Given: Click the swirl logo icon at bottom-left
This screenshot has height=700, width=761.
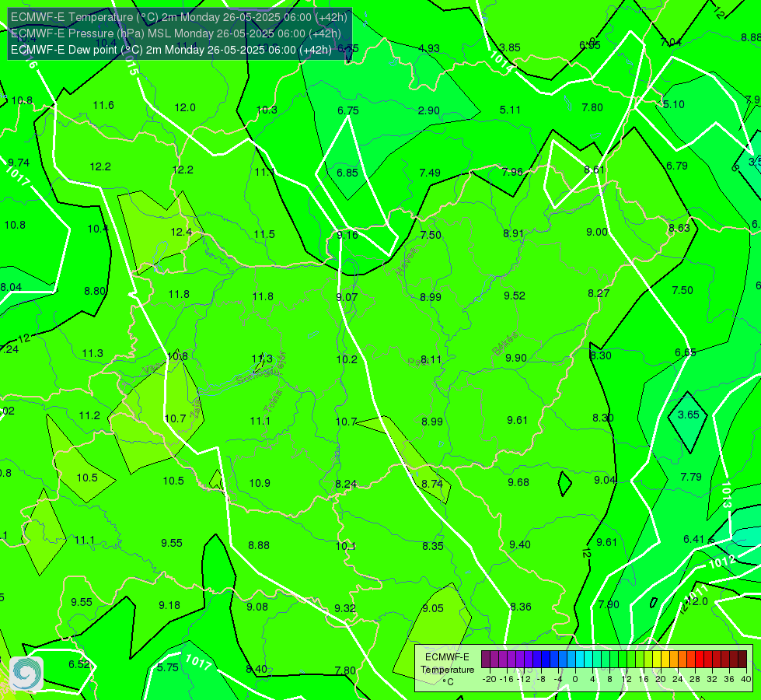Looking at the screenshot, I should point(26,674).
